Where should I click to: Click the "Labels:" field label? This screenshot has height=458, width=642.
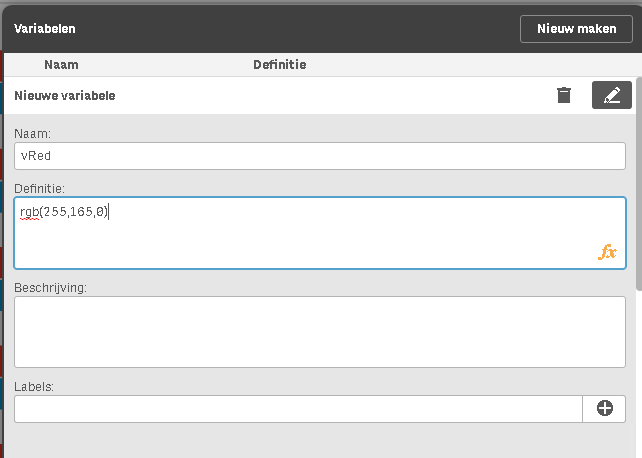click(x=34, y=385)
